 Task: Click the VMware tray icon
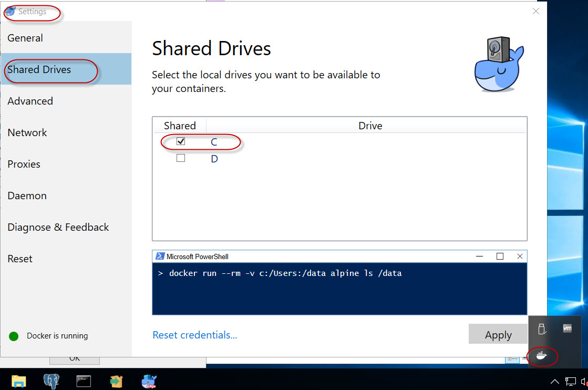[567, 328]
